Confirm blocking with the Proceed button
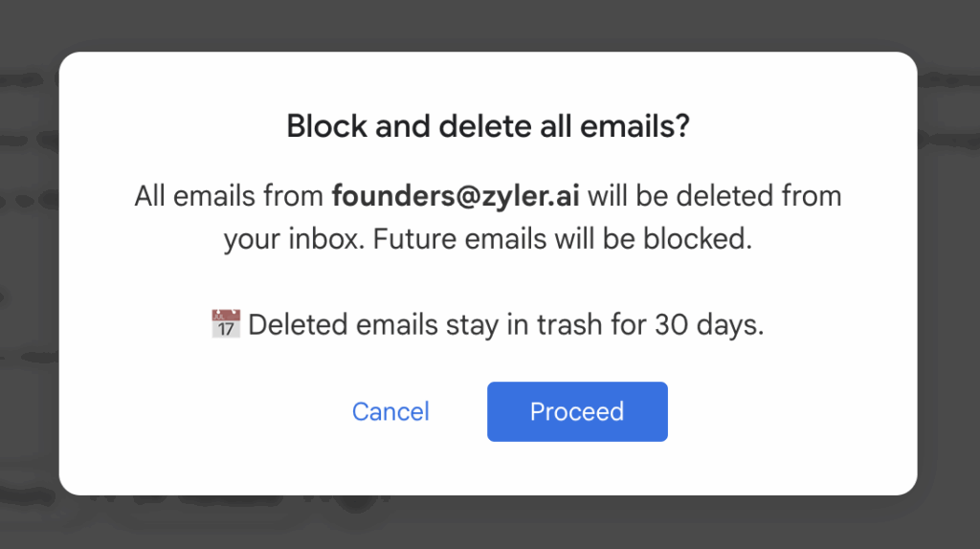This screenshot has height=549, width=980. pyautogui.click(x=577, y=411)
